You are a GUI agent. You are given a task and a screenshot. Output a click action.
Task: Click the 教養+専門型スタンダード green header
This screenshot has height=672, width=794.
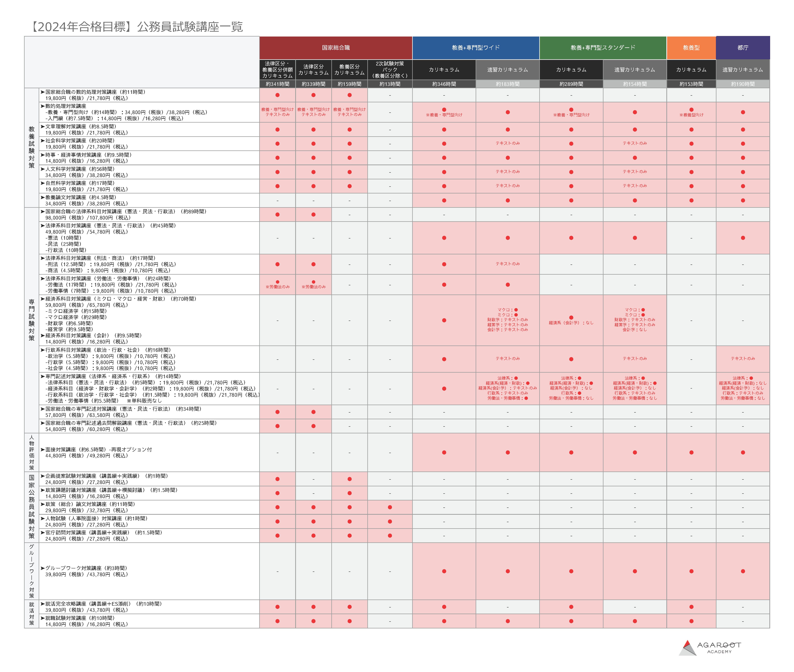(603, 48)
